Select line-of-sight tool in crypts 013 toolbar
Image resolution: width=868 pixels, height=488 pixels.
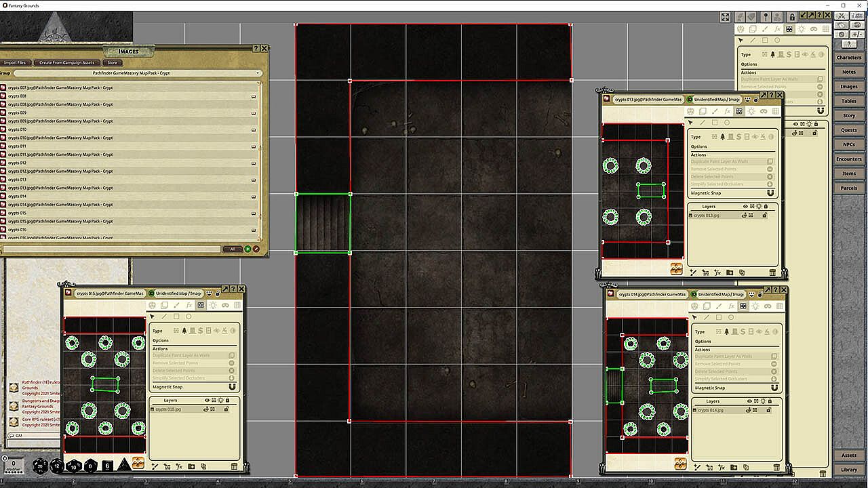pyautogui.click(x=739, y=111)
